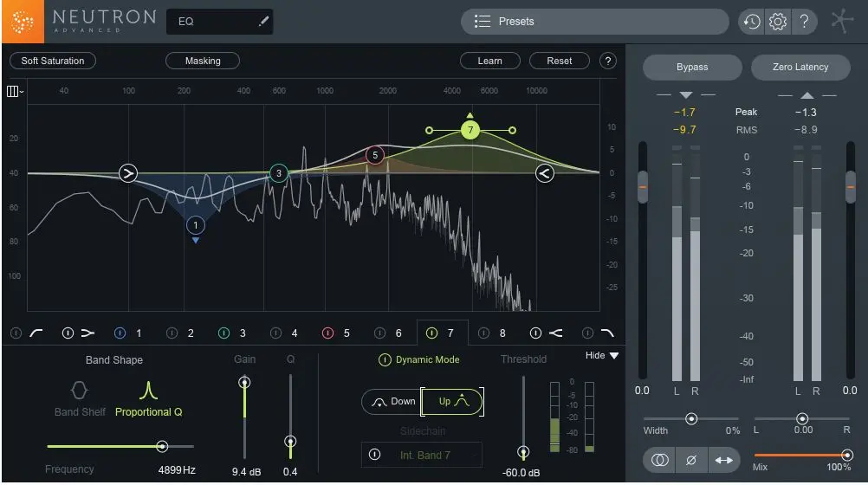Open settings with the gear icon
This screenshot has width=868, height=485.
pyautogui.click(x=777, y=23)
